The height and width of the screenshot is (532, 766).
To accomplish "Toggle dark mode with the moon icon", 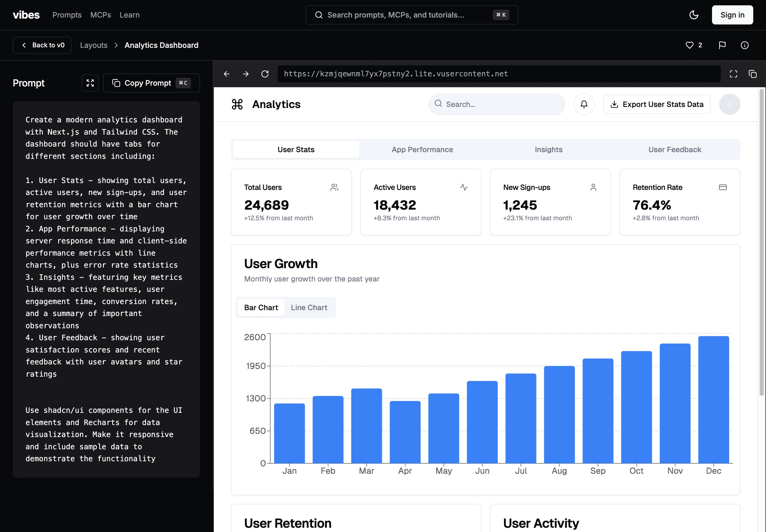I will click(694, 15).
